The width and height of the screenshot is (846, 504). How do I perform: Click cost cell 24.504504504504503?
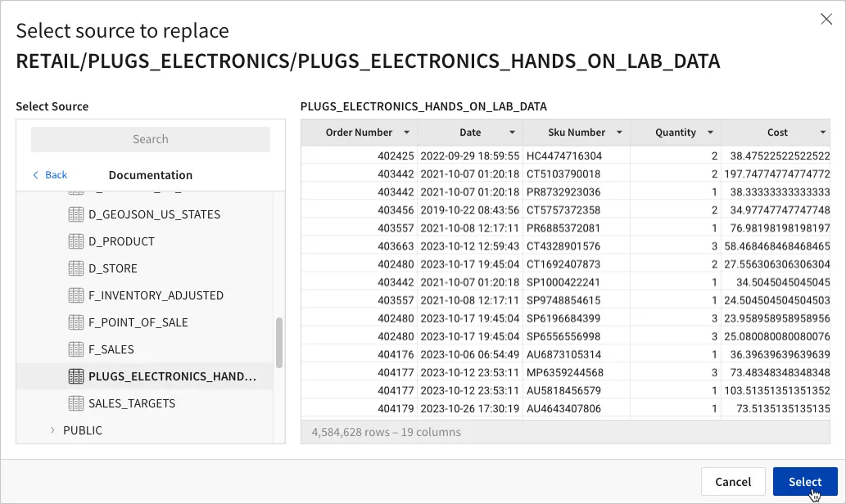(x=776, y=300)
